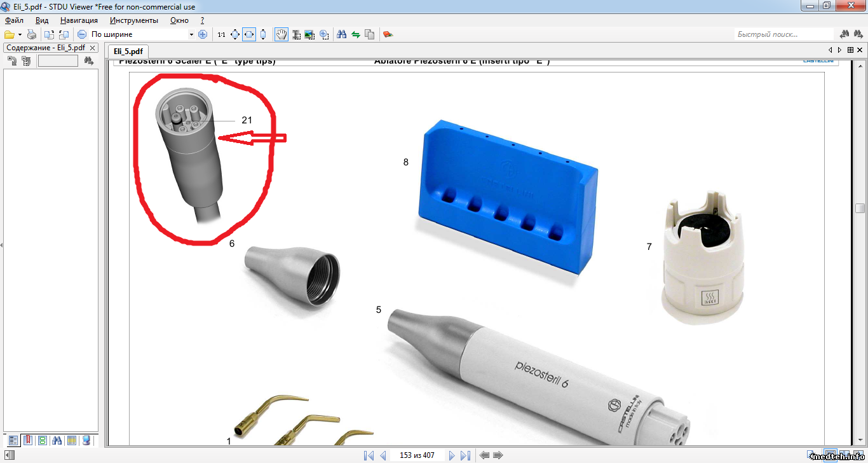868x463 pixels.
Task: Switch to the Eli_5.pdf document tab
Action: click(128, 51)
